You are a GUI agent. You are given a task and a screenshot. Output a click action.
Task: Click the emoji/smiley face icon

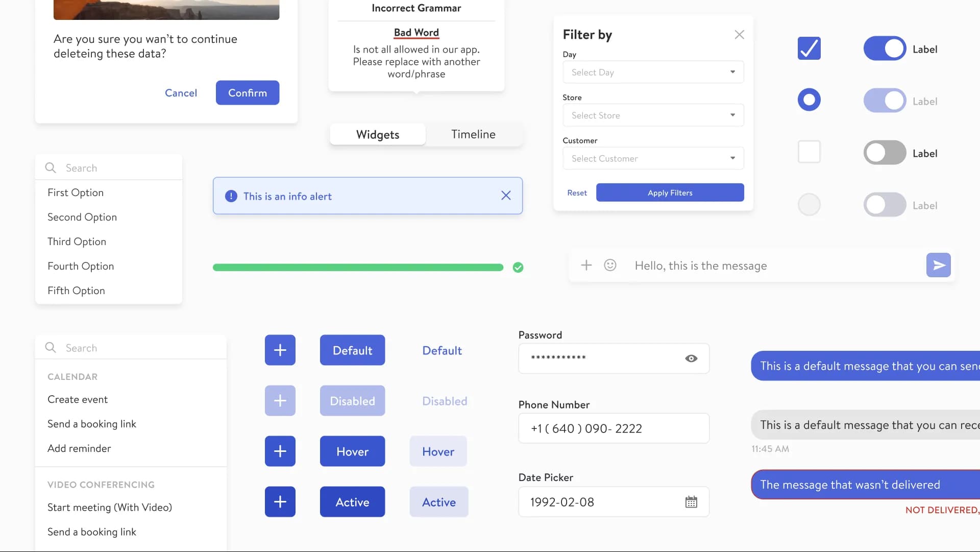609,264
